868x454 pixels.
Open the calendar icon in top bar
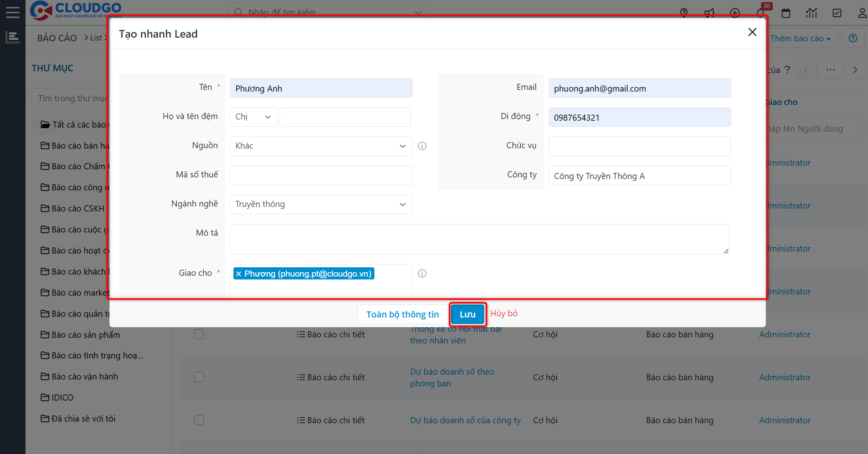click(x=786, y=13)
